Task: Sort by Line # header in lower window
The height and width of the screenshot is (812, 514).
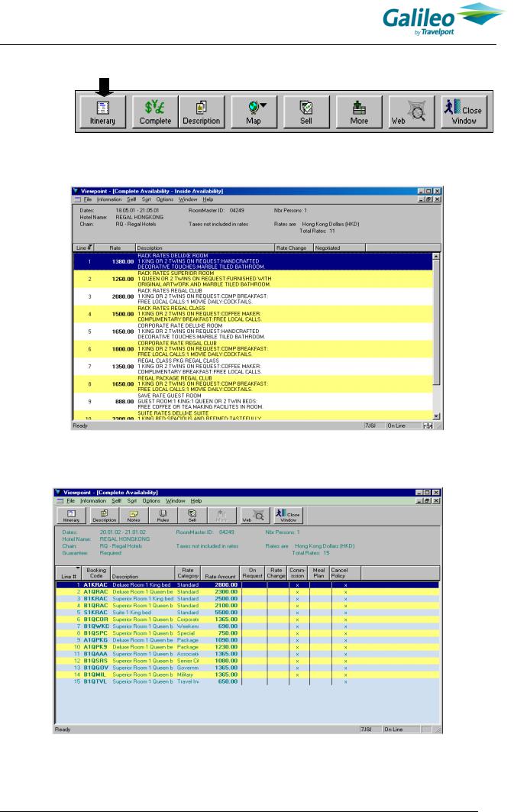Action: click(68, 573)
